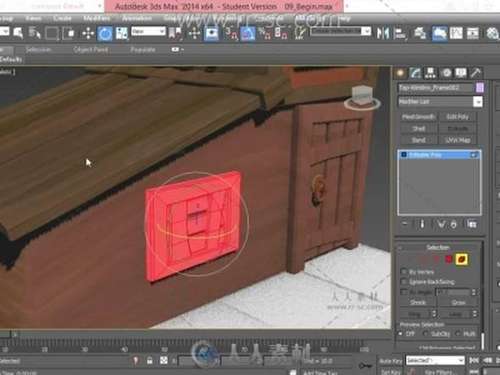Image resolution: width=500 pixels, height=375 pixels.
Task: Select the Multi preview selection radio
Action: 458,333
